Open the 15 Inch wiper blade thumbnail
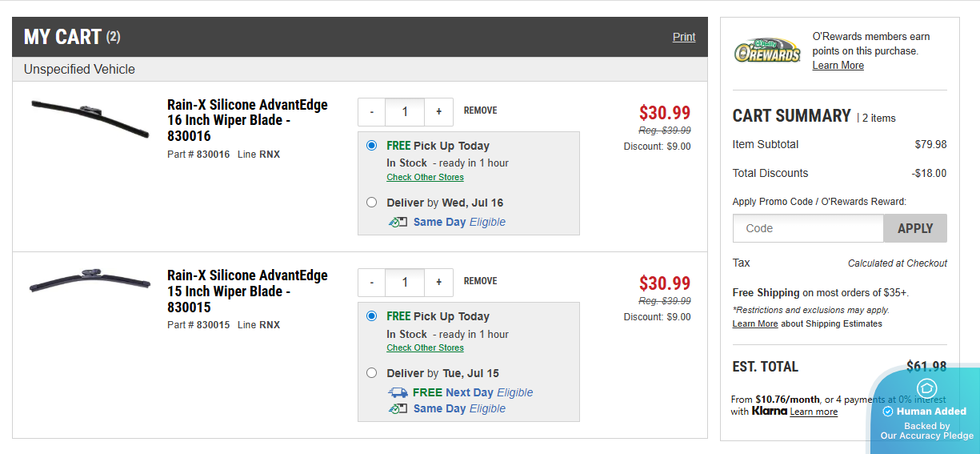980x454 pixels. coord(90,279)
